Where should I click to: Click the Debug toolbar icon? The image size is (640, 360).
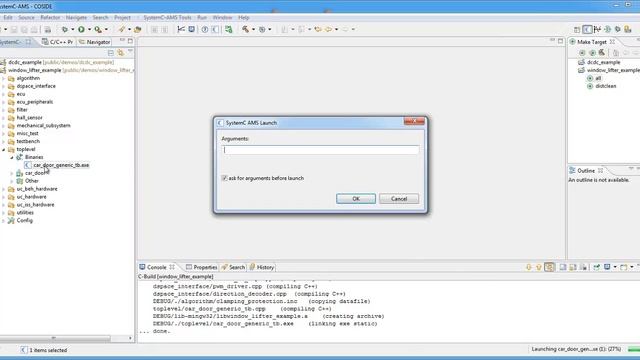pos(64,29)
